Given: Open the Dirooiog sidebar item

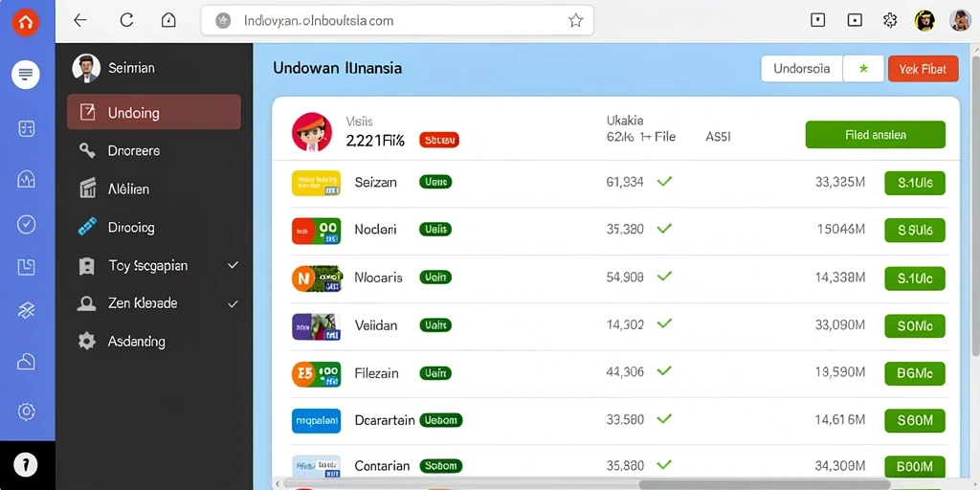Looking at the screenshot, I should pyautogui.click(x=154, y=228).
